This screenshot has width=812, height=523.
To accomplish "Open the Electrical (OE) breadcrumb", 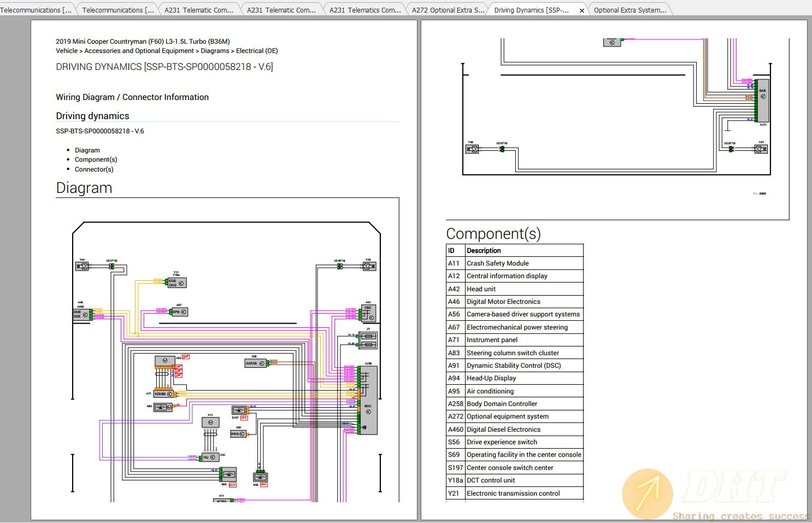I will pos(257,51).
